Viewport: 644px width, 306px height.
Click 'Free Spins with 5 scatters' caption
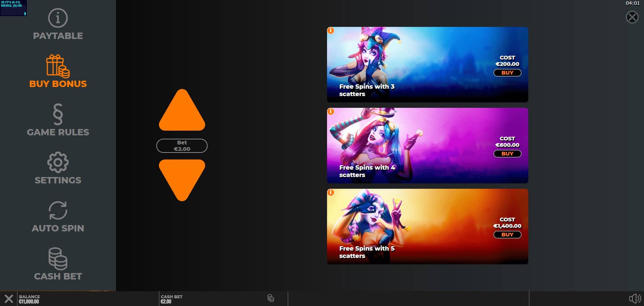[x=367, y=252]
